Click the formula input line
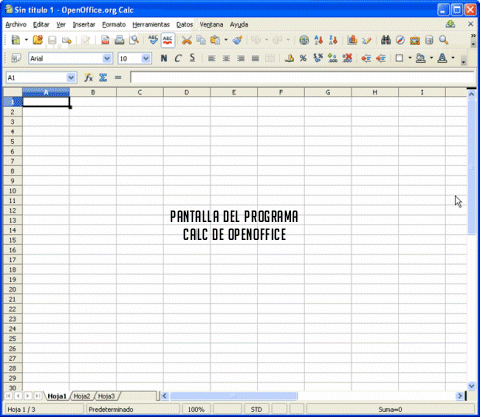 click(302, 78)
